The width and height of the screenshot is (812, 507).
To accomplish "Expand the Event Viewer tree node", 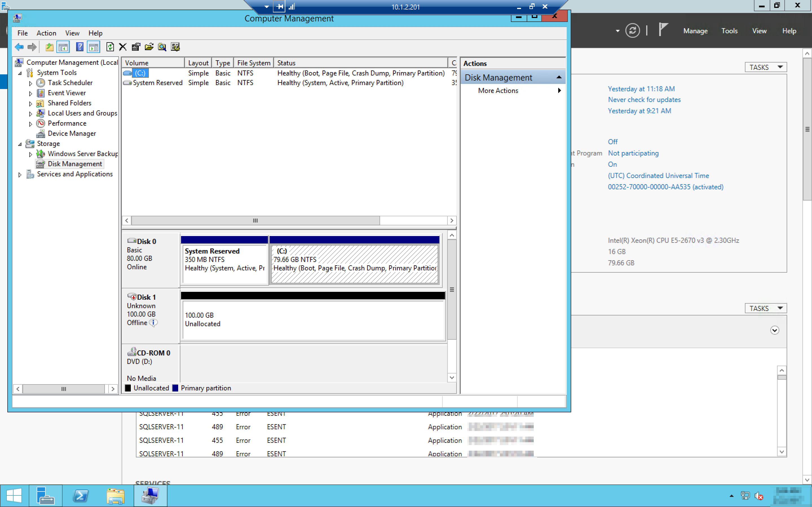I will (30, 94).
